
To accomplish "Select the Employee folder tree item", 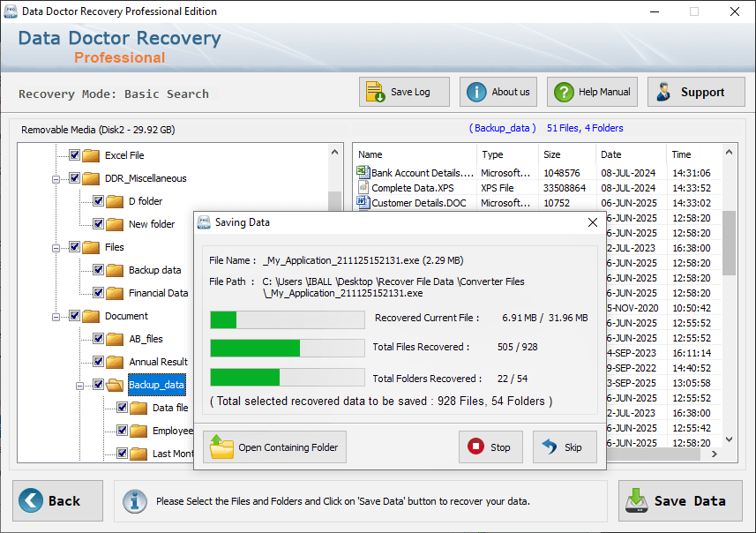I will (x=173, y=431).
